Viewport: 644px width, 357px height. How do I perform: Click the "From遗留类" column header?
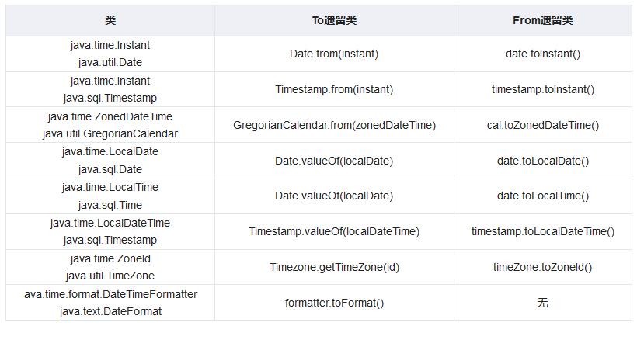point(542,20)
